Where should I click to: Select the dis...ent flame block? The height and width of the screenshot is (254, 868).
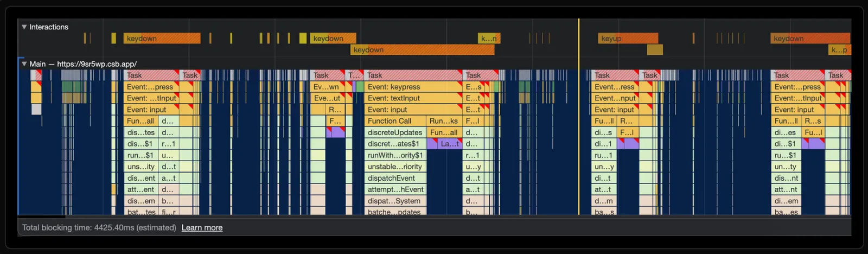coord(142,178)
